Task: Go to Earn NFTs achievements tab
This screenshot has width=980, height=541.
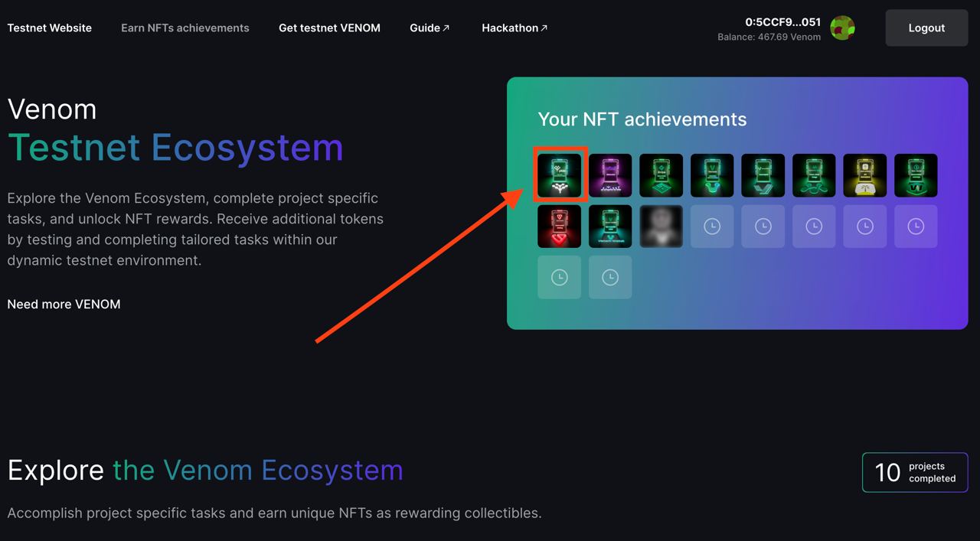Action: (x=185, y=28)
